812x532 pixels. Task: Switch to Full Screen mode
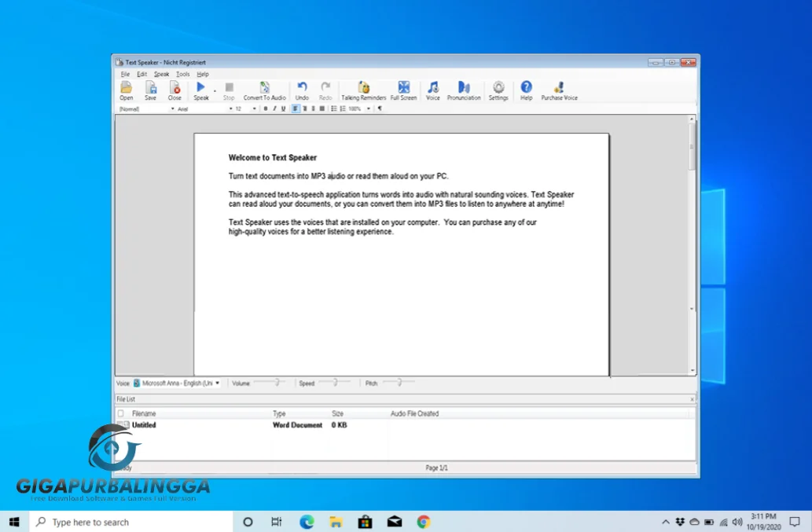coord(403,89)
